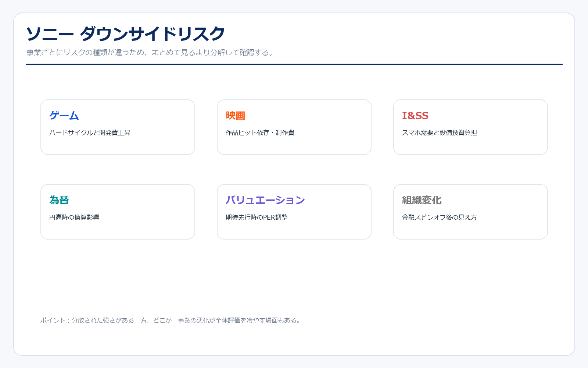Click the text 円高時の換算影響
588x368 pixels.
74,217
